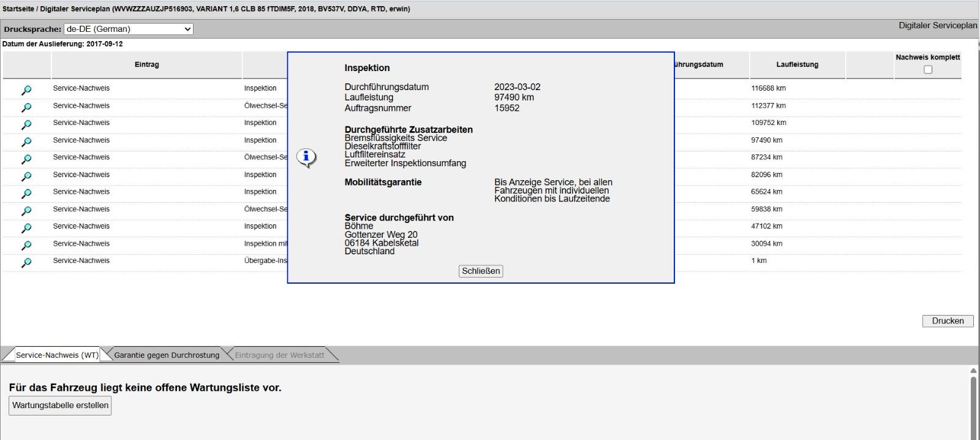
Task: Click the blue info icon in the dialog
Action: click(x=306, y=157)
